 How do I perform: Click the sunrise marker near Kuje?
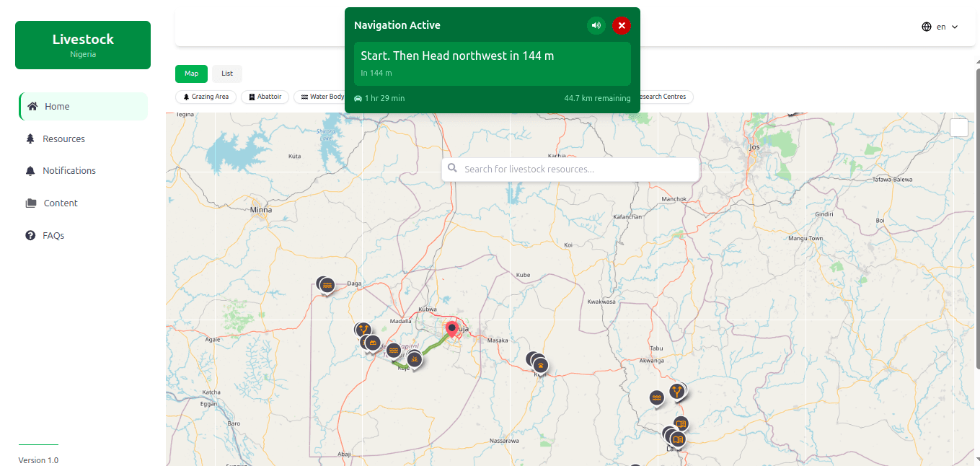coord(414,359)
